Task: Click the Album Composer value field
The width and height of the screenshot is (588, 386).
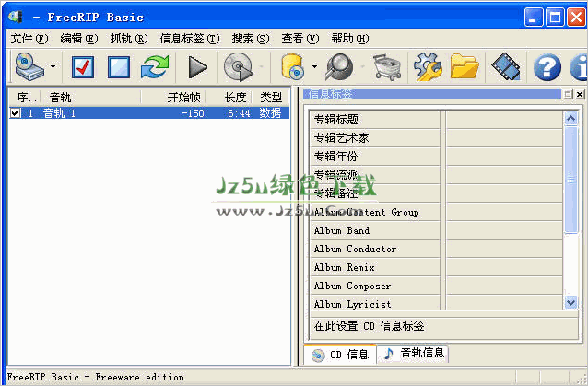Action: tap(504, 286)
